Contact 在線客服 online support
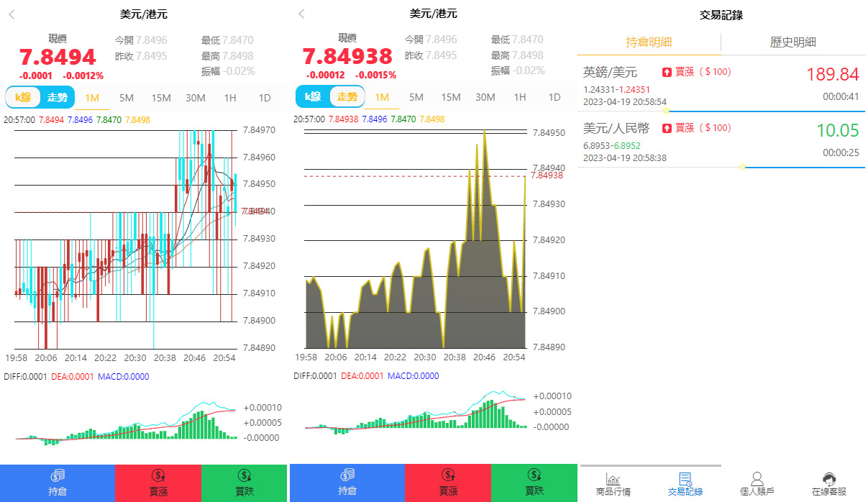This screenshot has width=868, height=502. coord(828,484)
